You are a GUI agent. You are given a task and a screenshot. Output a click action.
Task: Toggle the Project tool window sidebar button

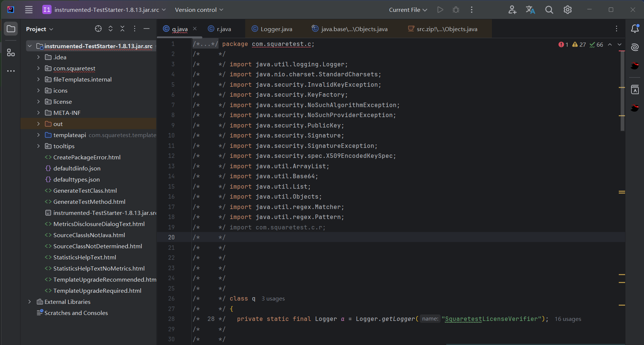click(x=11, y=29)
